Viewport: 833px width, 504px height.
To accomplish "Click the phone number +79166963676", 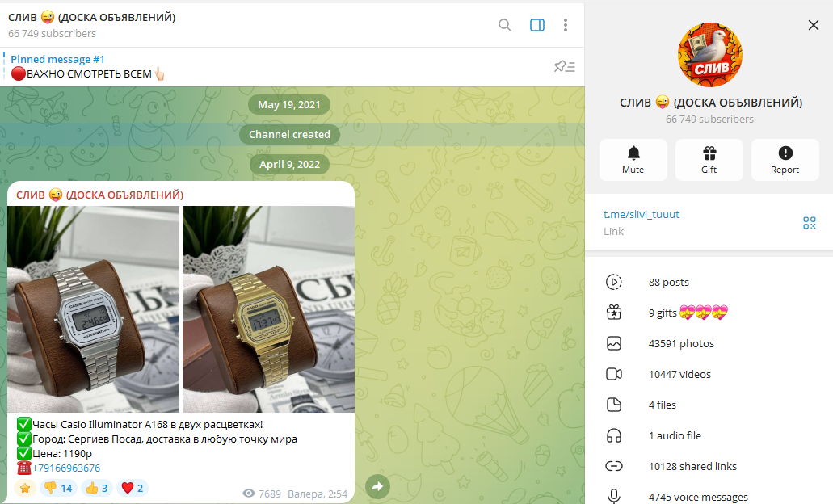I will tap(66, 468).
